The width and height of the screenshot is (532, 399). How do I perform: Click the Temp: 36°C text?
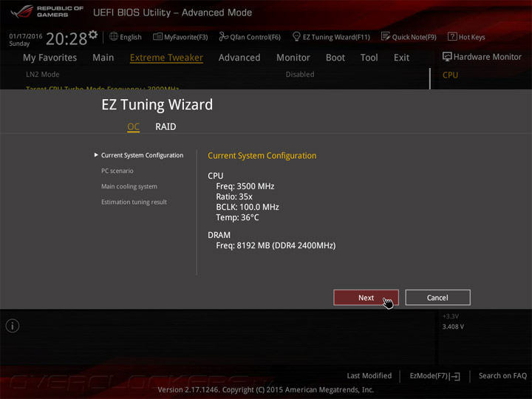pos(237,217)
